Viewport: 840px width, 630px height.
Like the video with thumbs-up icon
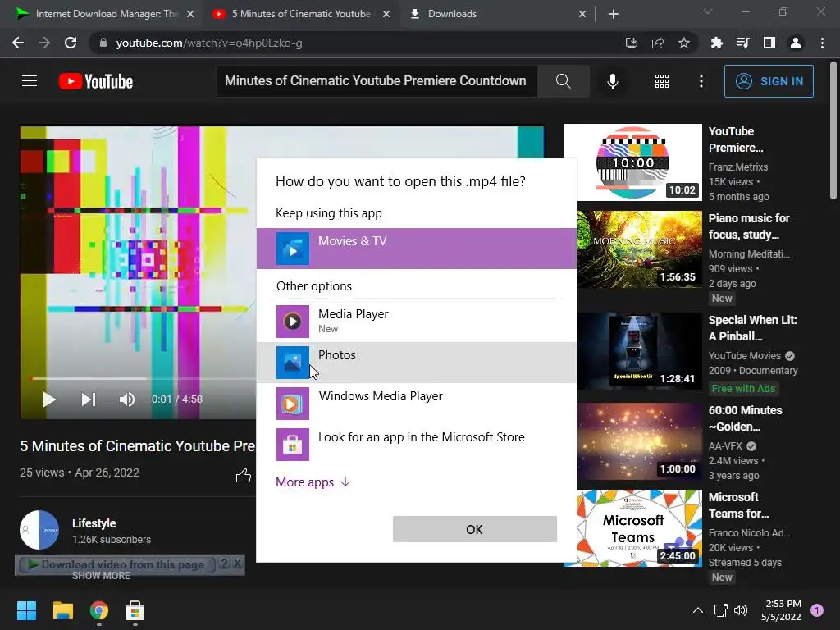(x=243, y=475)
